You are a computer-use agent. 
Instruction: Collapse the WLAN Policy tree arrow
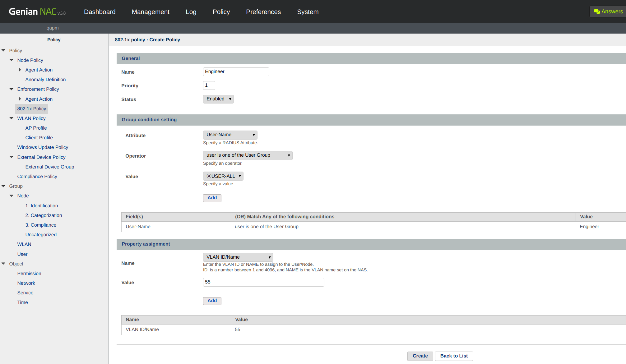(x=12, y=118)
